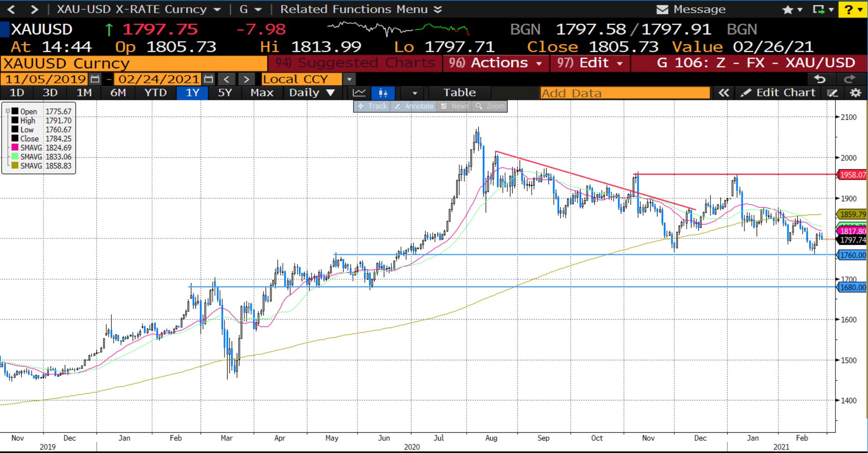Toggle the Zoom mode on chart
The image size is (868, 453).
pos(490,106)
